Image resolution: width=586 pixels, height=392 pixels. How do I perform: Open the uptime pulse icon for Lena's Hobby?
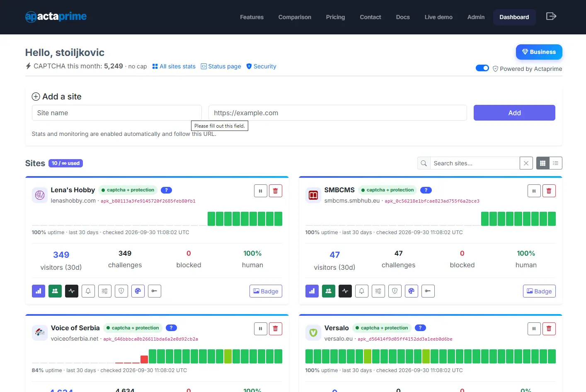[x=72, y=291]
